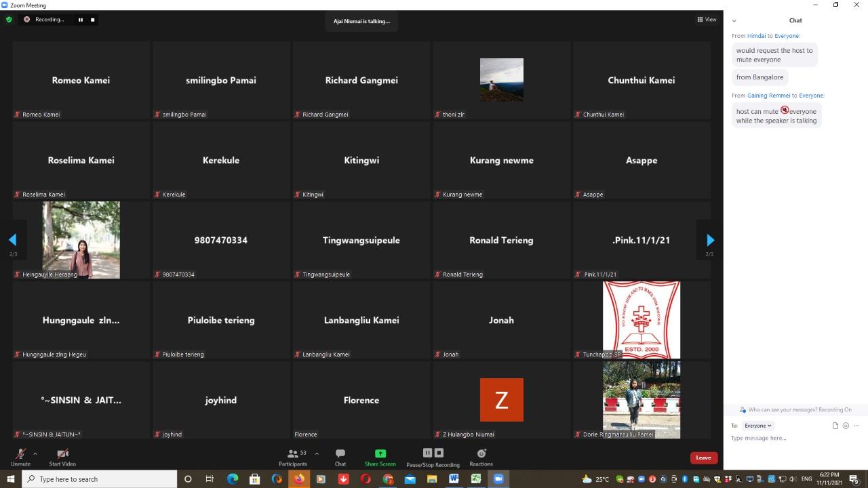Click the red Leave button

coord(703,457)
